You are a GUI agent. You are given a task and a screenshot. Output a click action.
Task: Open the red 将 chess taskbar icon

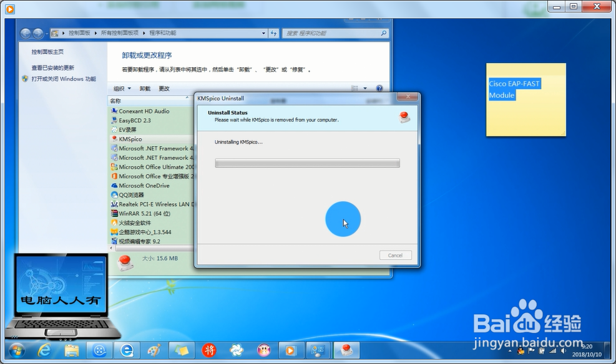(209, 350)
